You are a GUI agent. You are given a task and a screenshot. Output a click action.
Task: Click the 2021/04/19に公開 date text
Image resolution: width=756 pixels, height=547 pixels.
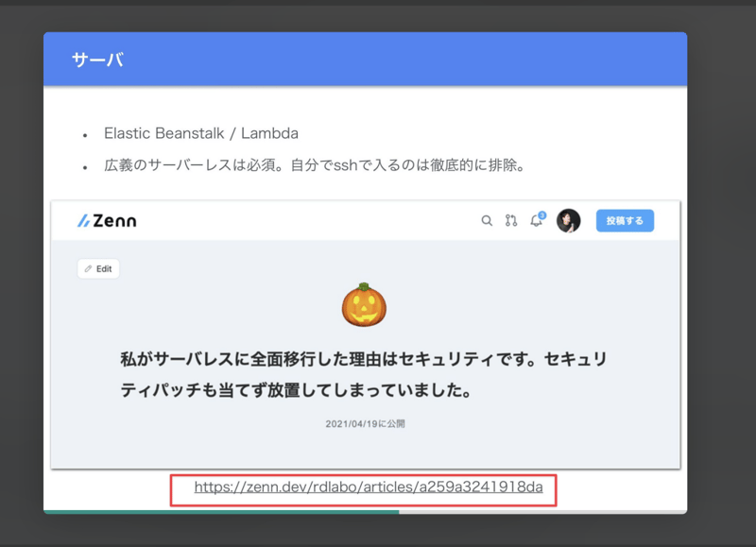(x=365, y=424)
